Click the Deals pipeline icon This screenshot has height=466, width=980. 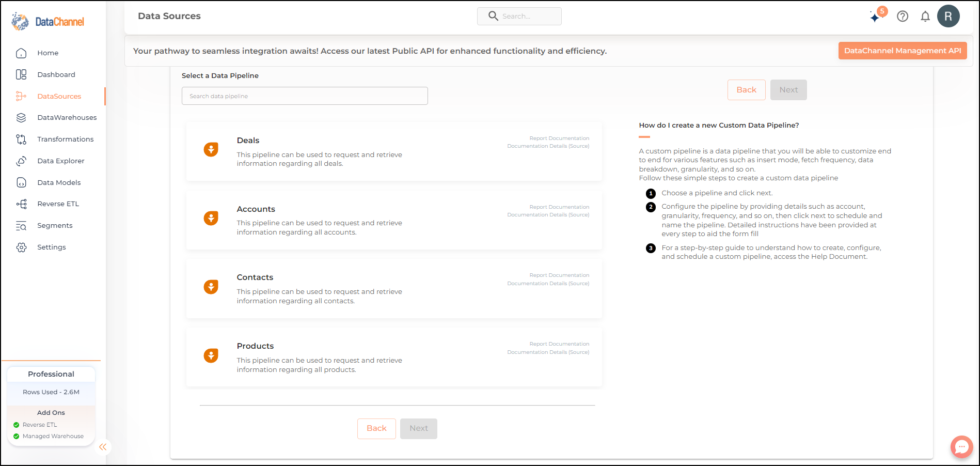pos(211,150)
